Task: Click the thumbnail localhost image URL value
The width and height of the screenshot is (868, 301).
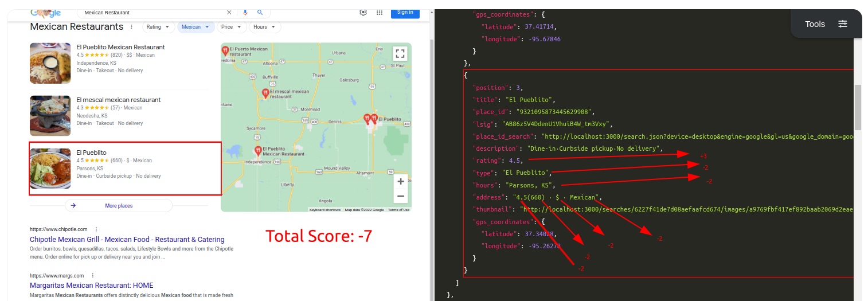Action: point(687,209)
